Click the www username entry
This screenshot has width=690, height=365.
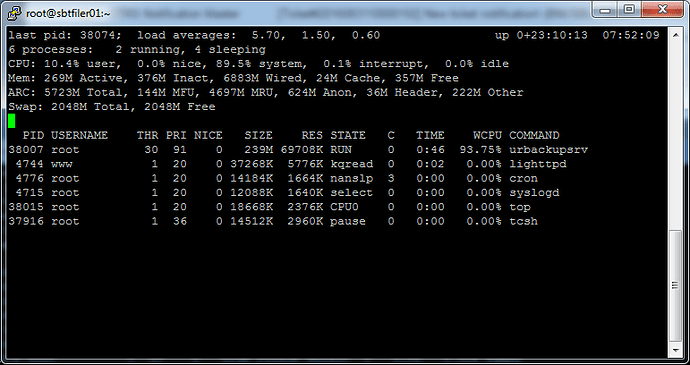62,164
